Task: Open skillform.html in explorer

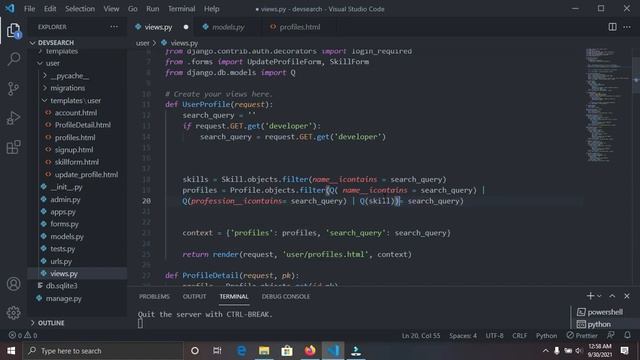Action: (x=77, y=162)
